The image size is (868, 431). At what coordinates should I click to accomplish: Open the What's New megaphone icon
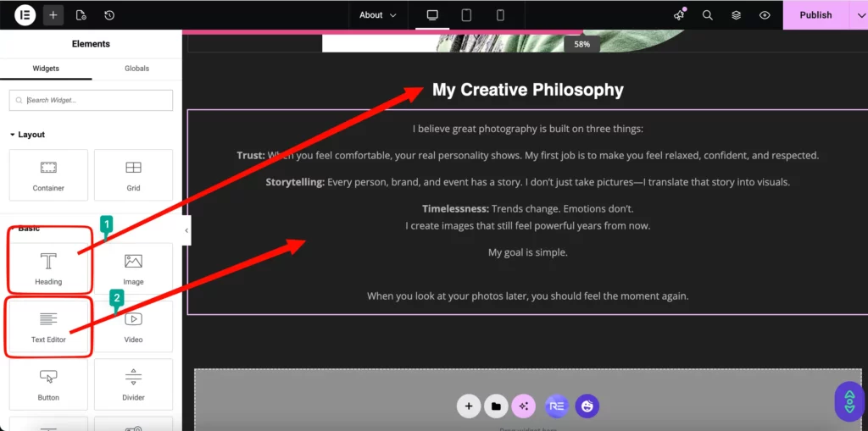point(680,15)
